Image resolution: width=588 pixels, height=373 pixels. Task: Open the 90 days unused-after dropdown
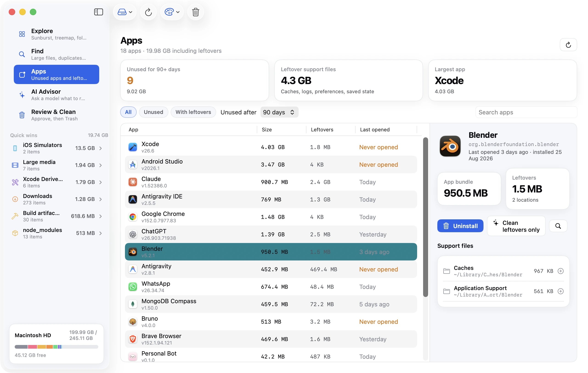coord(279,112)
